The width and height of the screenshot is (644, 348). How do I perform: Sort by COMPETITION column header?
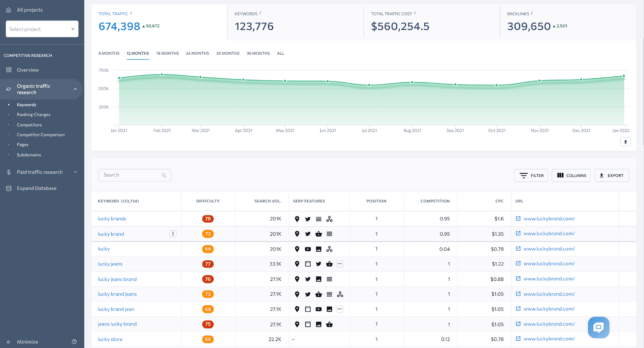pyautogui.click(x=435, y=201)
